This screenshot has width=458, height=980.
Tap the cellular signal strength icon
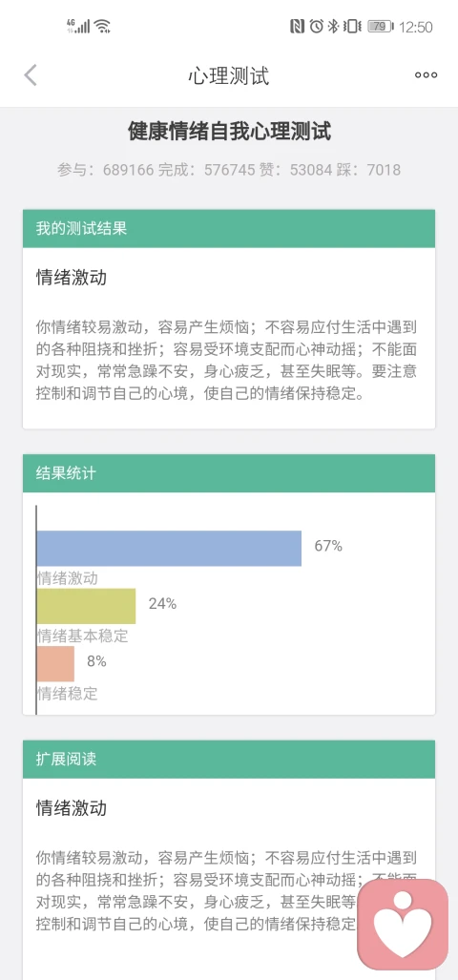78,26
